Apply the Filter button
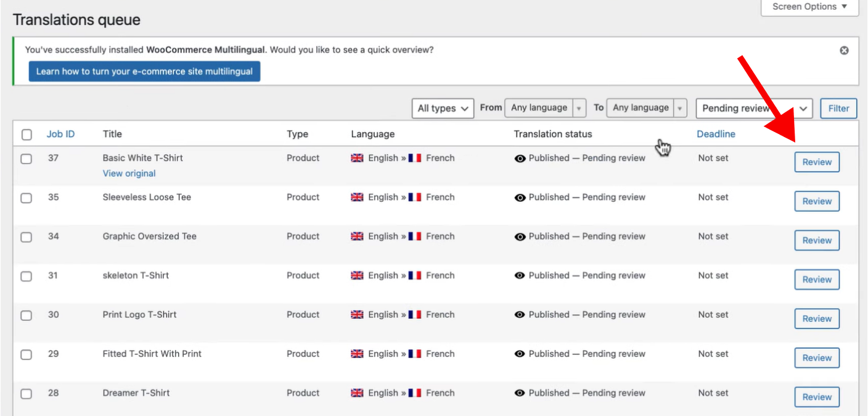 [x=838, y=108]
